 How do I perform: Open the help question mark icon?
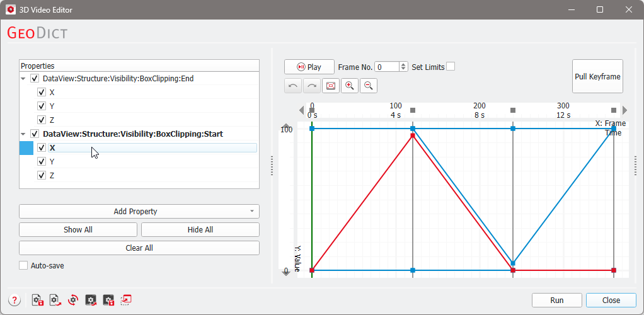click(x=14, y=301)
